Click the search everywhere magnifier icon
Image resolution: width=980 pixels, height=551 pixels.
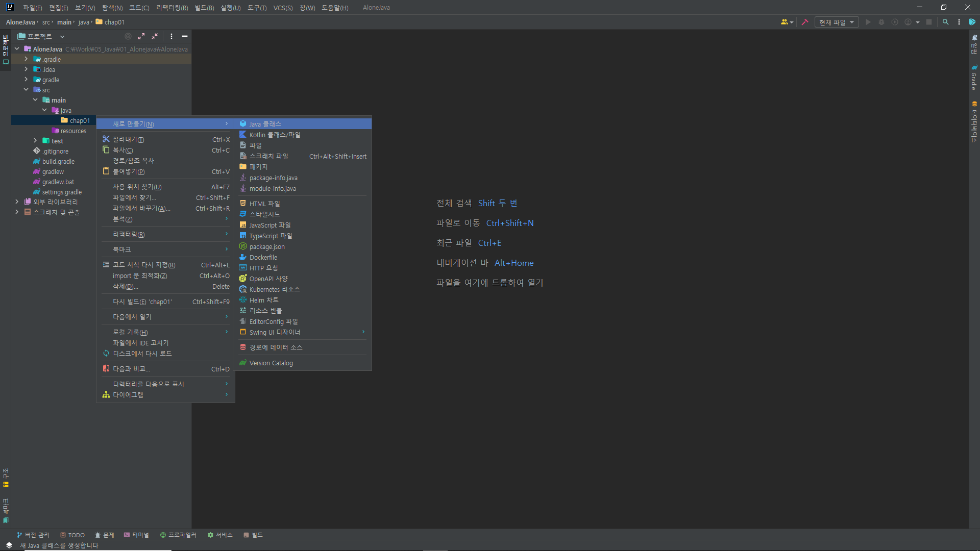pyautogui.click(x=945, y=22)
